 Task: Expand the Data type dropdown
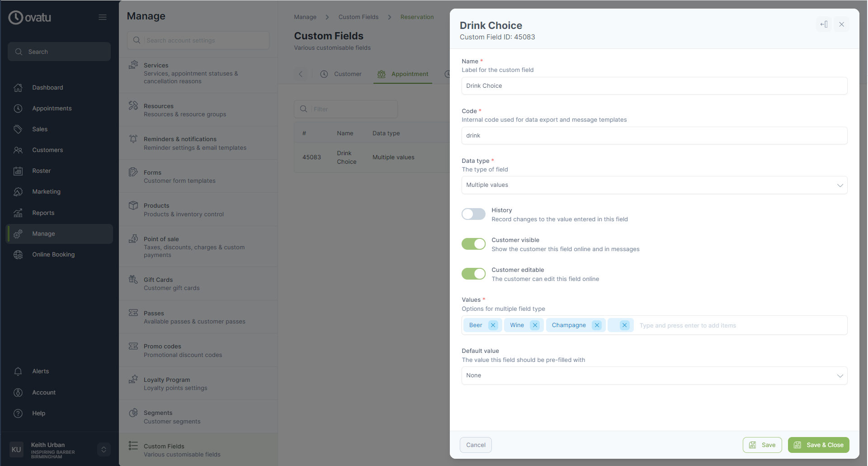coord(654,185)
